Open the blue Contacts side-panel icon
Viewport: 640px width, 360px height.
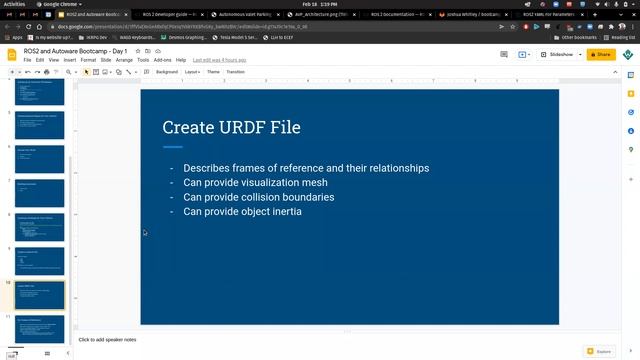tap(631, 131)
